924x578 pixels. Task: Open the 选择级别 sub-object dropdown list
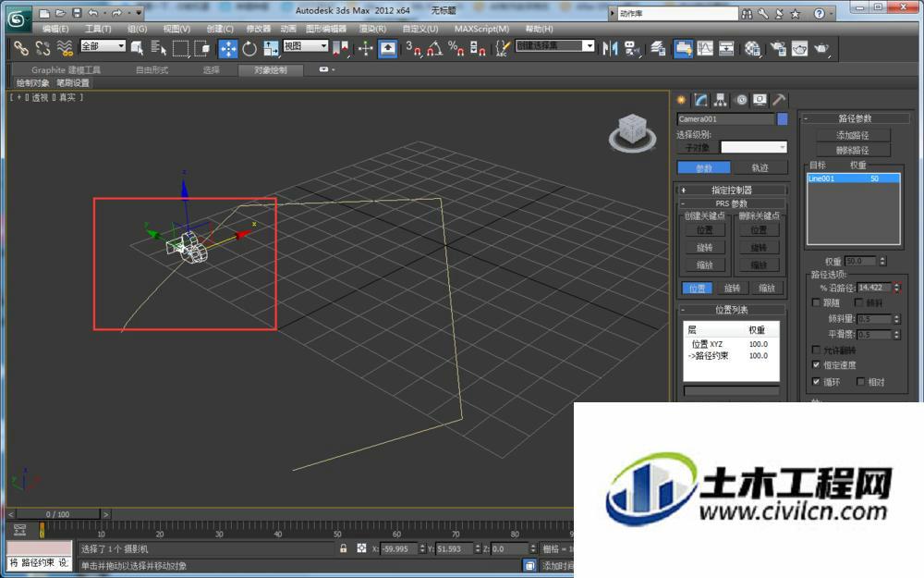point(754,147)
